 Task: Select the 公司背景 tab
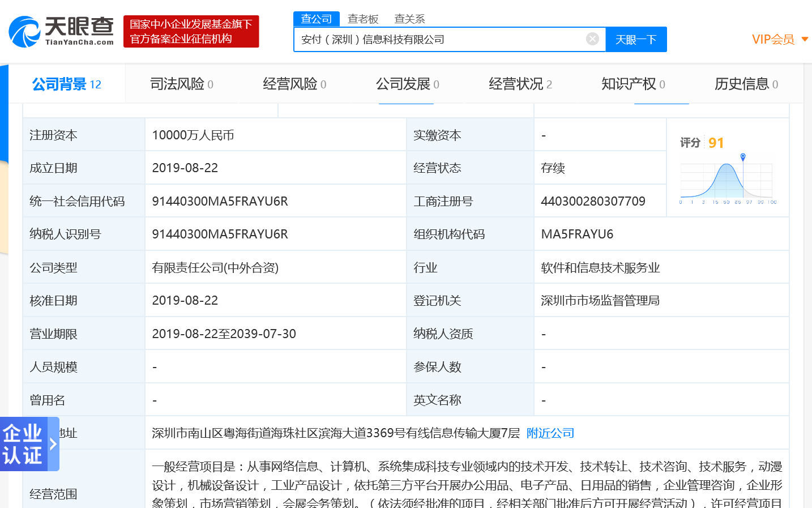point(66,84)
